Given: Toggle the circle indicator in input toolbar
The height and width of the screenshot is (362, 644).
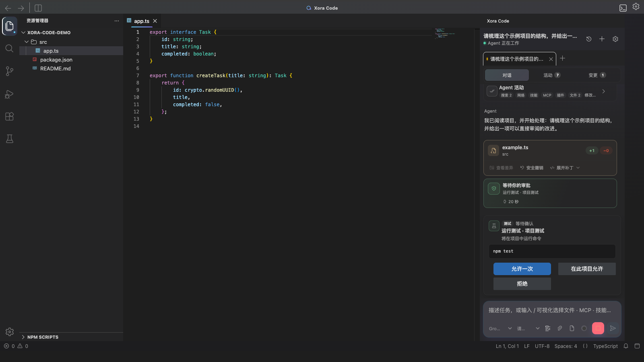Looking at the screenshot, I should coord(584,329).
